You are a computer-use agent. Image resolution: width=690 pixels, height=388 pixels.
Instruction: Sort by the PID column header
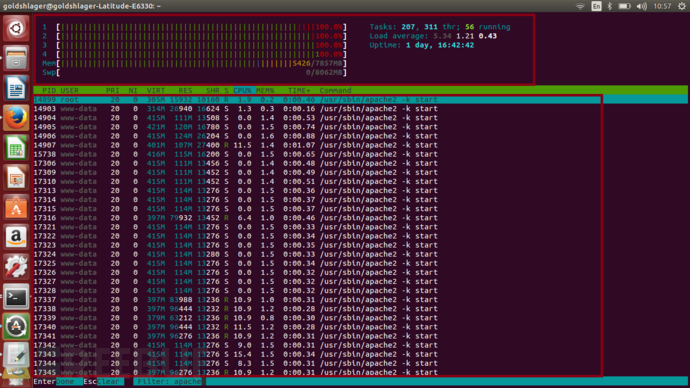49,90
